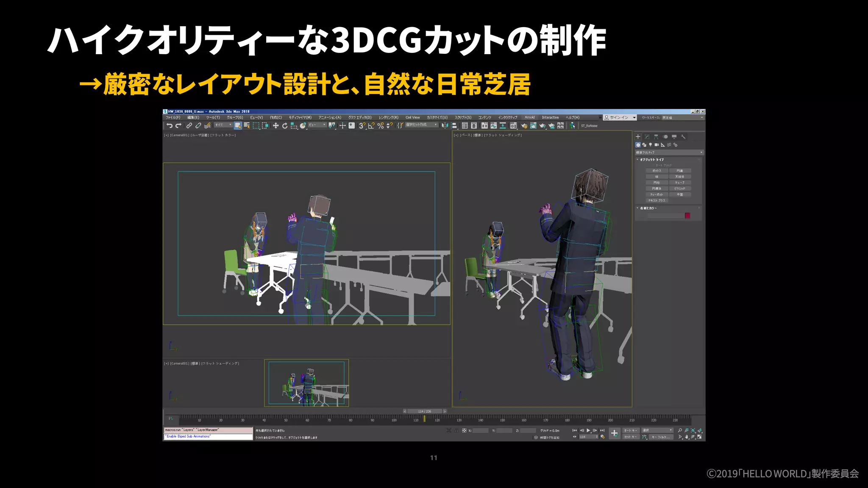This screenshot has width=868, height=488.
Task: Open the red object color swatch
Action: [687, 216]
